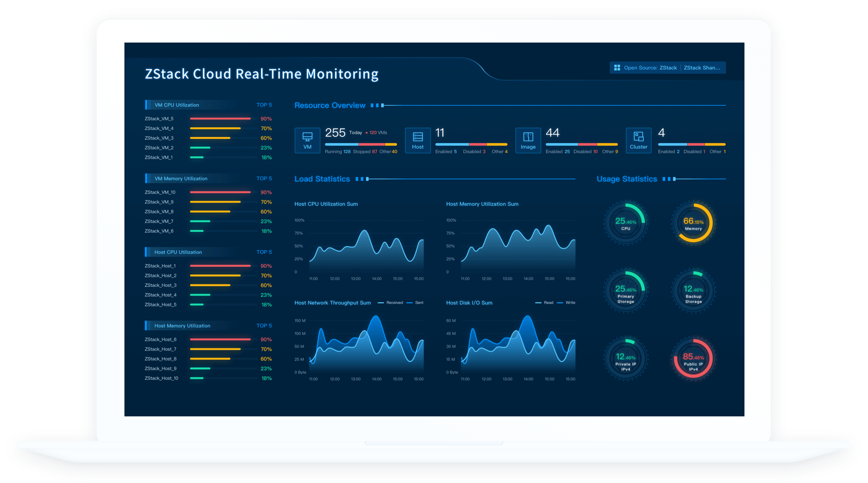Screen dimensions: 868x483
Task: Toggle the Write legend in Disk I/O
Action: point(566,303)
